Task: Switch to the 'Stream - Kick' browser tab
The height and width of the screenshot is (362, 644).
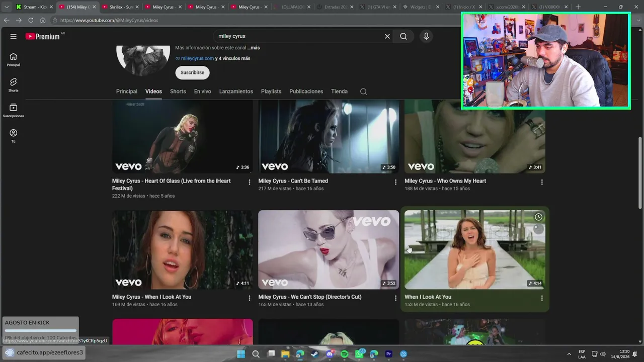Action: click(x=34, y=7)
